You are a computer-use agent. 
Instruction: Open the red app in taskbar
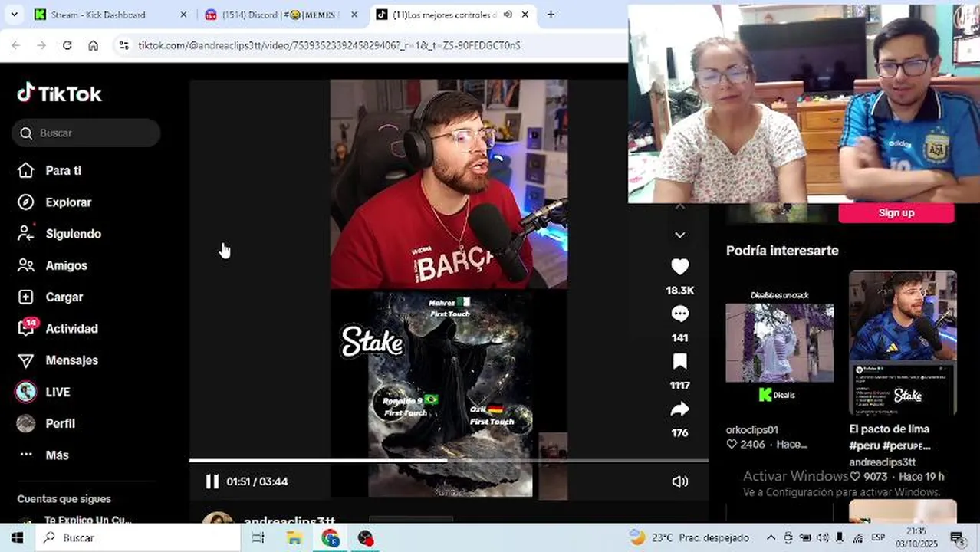coord(366,537)
